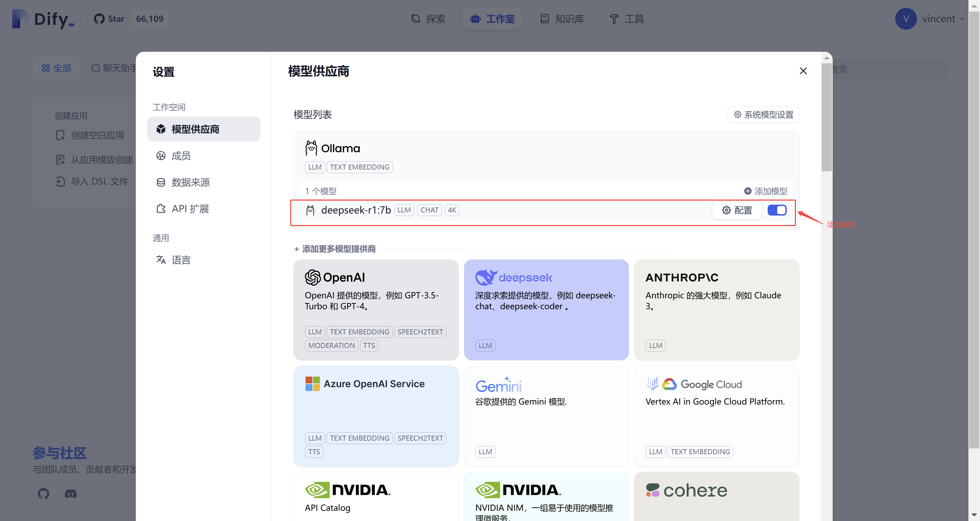Open the Discord community icon
The width and height of the screenshot is (980, 521).
click(x=70, y=494)
